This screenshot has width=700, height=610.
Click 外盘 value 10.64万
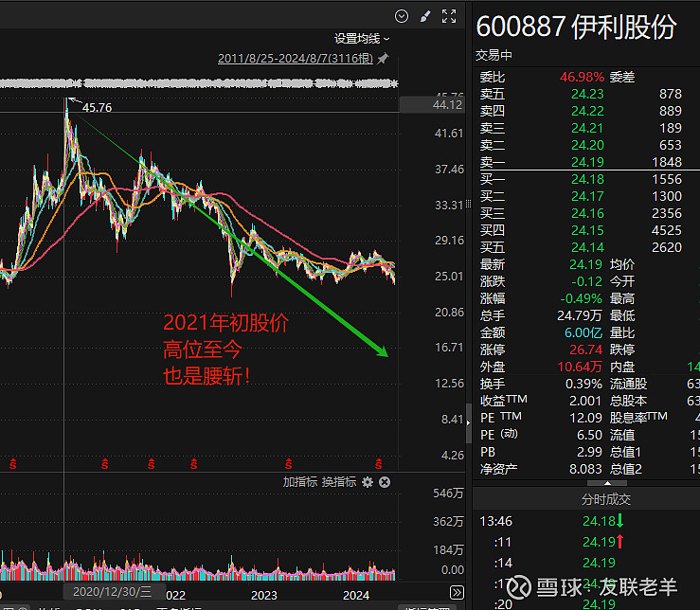[x=580, y=368]
